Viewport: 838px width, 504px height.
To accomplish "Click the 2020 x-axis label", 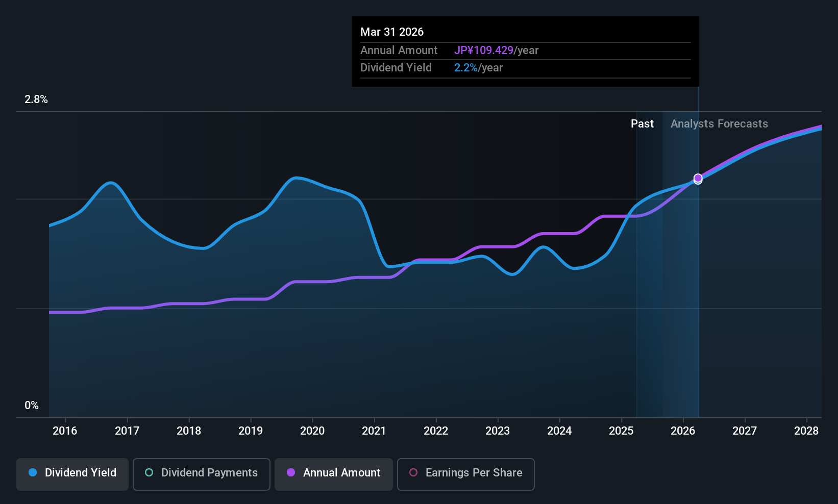I will [x=312, y=431].
